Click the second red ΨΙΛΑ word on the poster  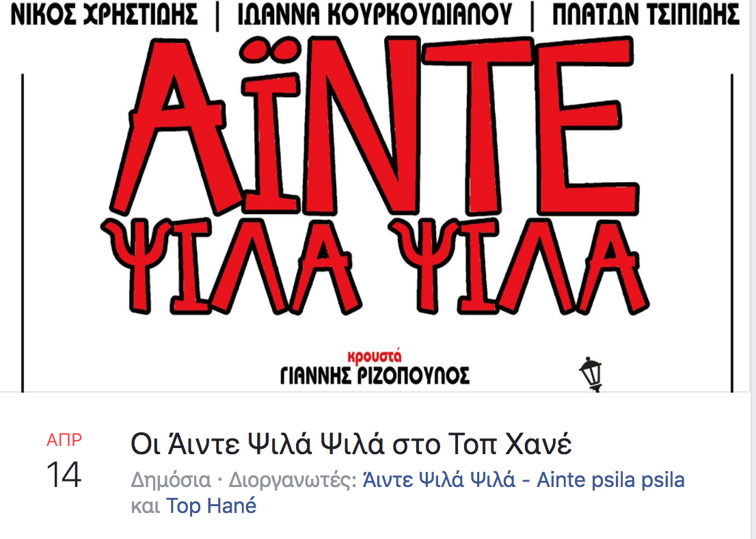pyautogui.click(x=519, y=266)
